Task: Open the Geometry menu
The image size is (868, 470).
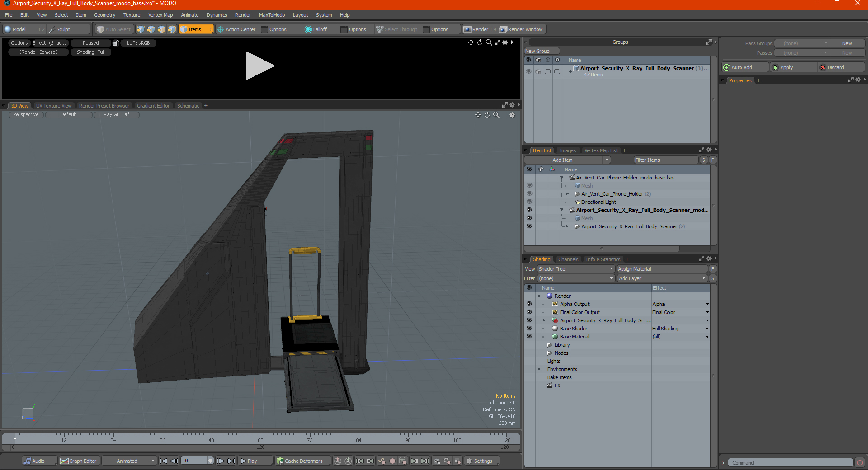Action: [x=104, y=15]
